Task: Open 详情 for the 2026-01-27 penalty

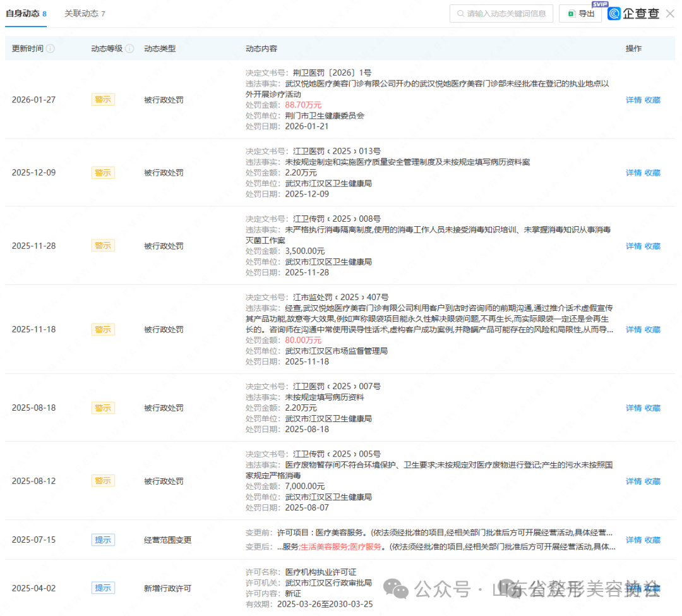Action: [633, 100]
